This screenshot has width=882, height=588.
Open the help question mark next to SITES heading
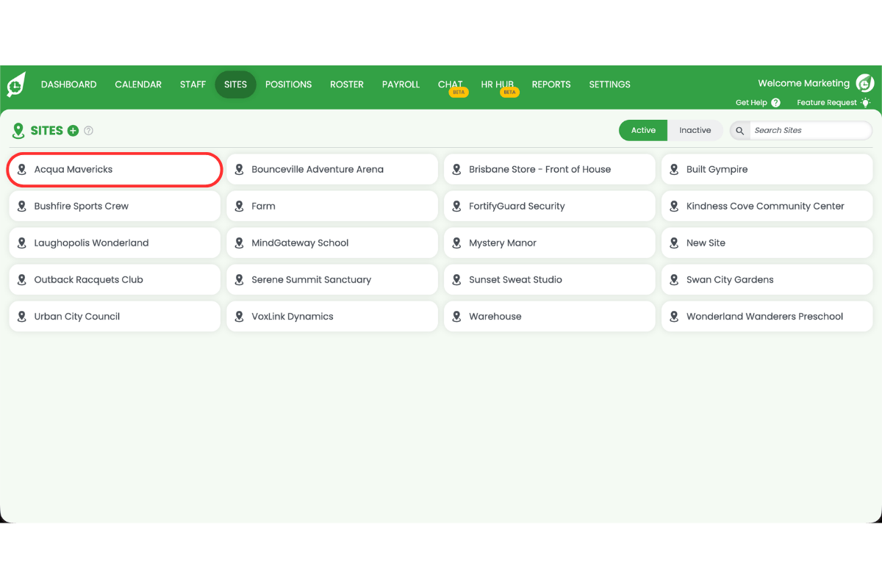88,130
